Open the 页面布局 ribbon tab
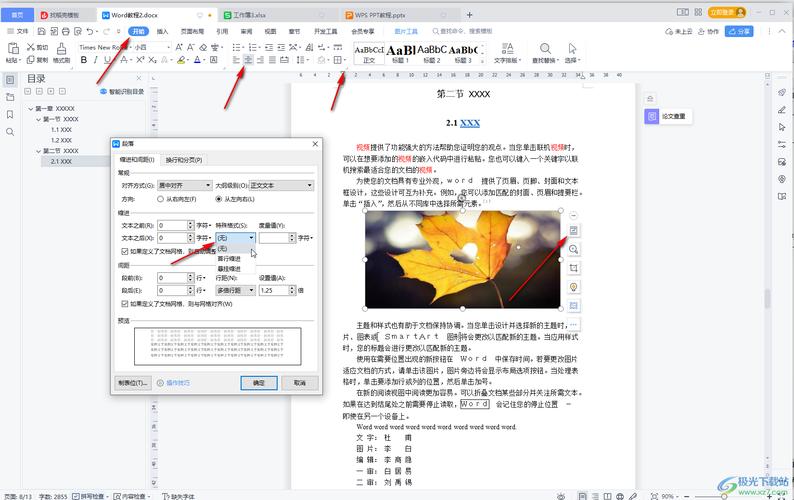The image size is (794, 500). (x=192, y=31)
